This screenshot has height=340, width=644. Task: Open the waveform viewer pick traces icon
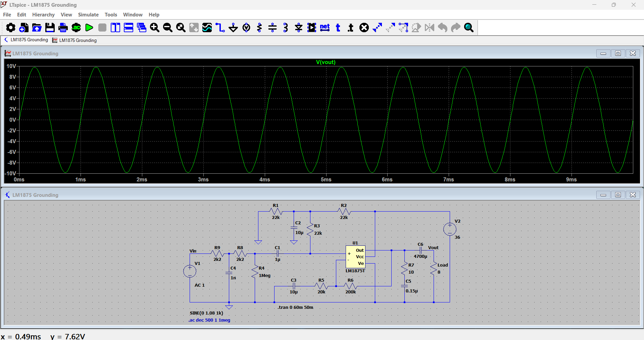(x=207, y=27)
